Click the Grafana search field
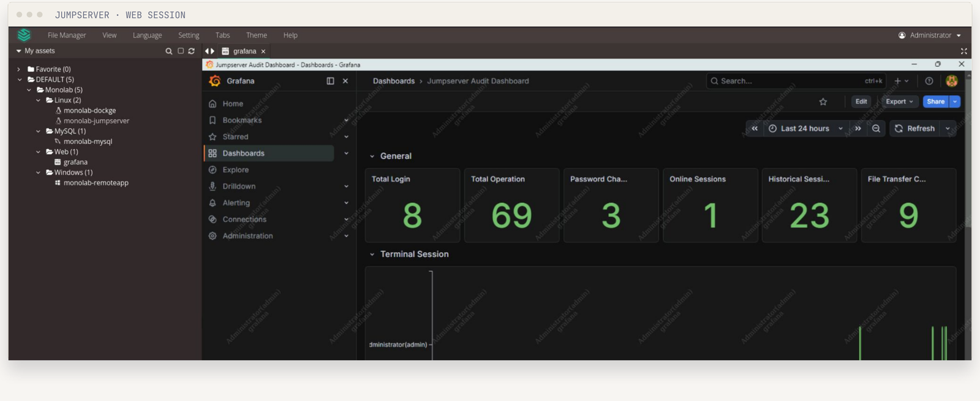This screenshot has width=980, height=401. [x=796, y=81]
